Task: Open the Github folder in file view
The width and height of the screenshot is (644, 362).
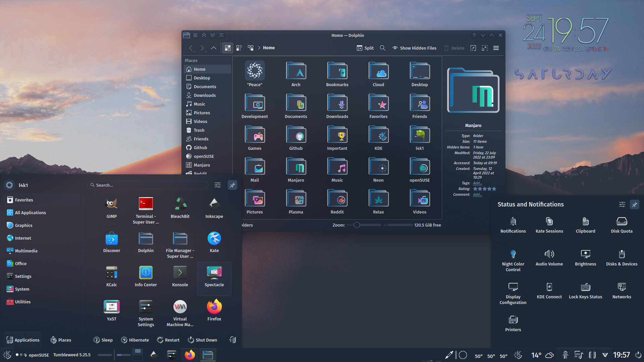Action: point(296,138)
